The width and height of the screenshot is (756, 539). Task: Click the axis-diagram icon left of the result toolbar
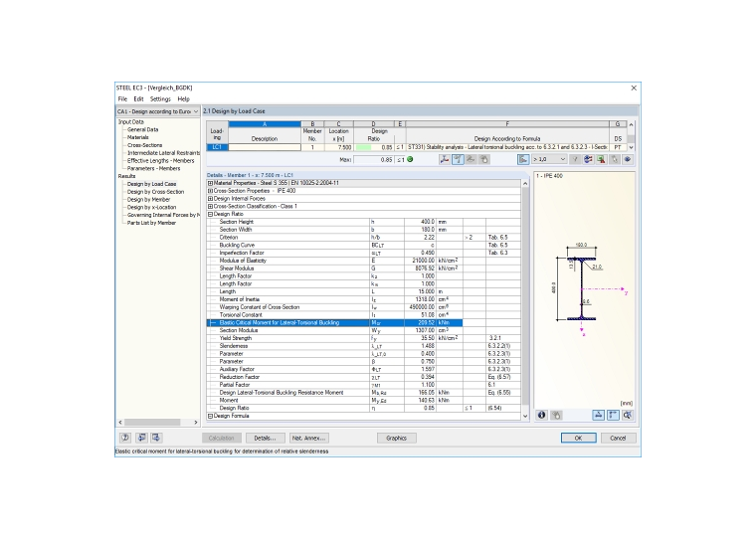444,159
